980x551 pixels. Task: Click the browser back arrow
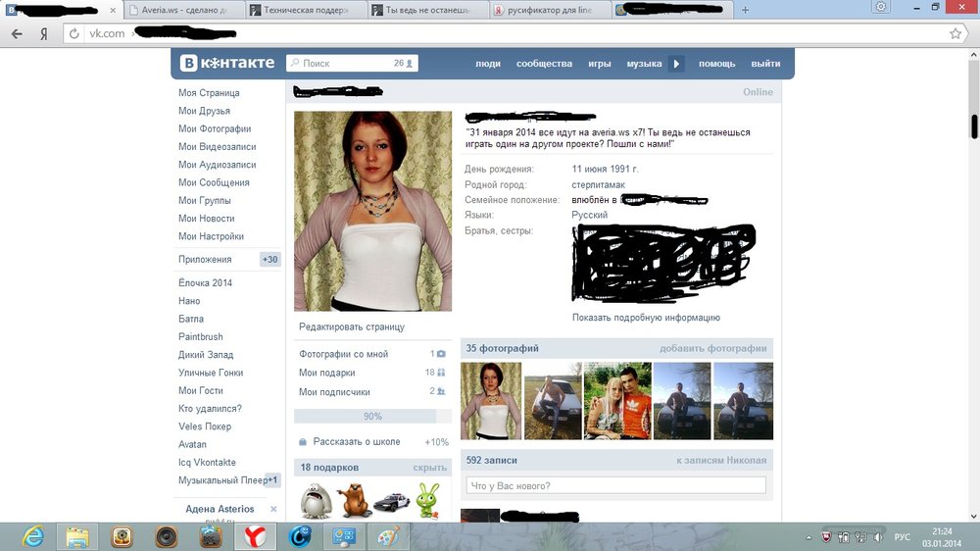(x=17, y=33)
